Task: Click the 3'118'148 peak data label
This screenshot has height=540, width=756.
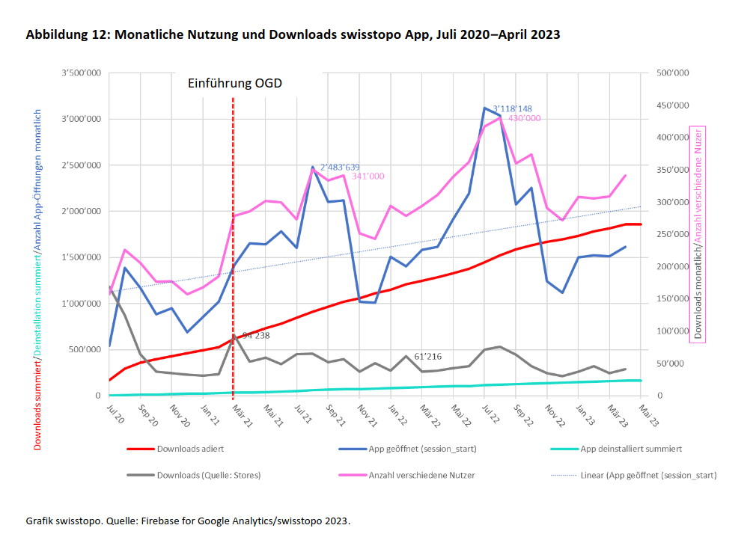Action: (512, 109)
